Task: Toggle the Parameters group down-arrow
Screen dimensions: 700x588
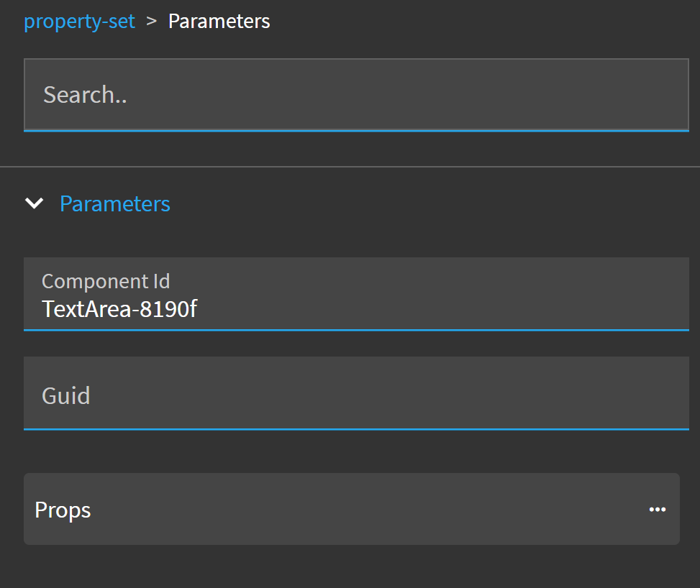Action: pyautogui.click(x=34, y=203)
